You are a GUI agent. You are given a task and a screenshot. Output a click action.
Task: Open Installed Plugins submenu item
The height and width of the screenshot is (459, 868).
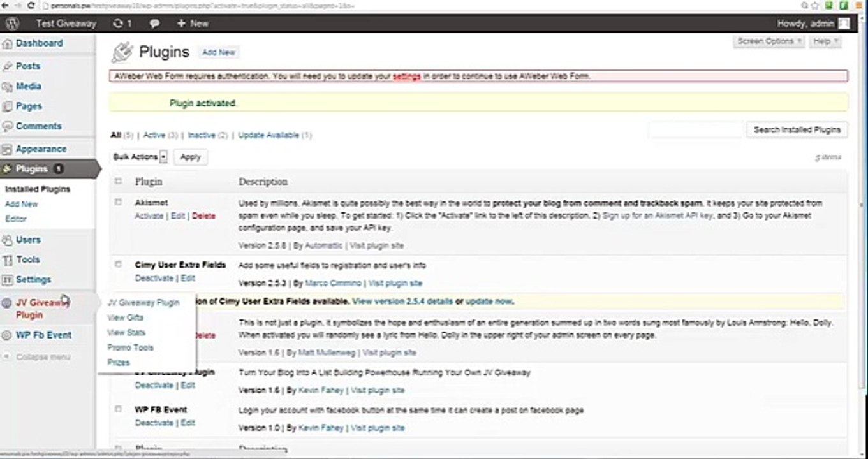coord(38,189)
